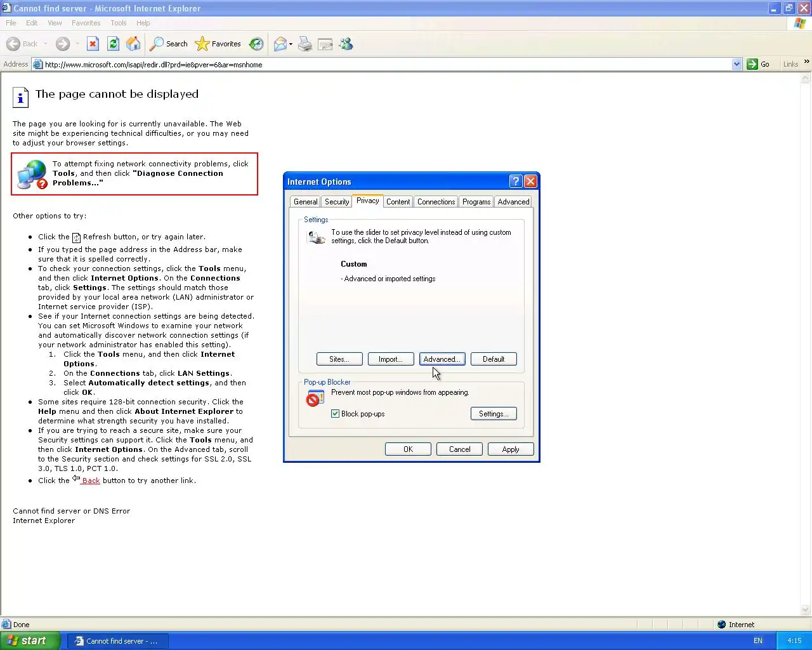Screen dimensions: 812x650
Task: Click the Import... button
Action: pyautogui.click(x=391, y=359)
